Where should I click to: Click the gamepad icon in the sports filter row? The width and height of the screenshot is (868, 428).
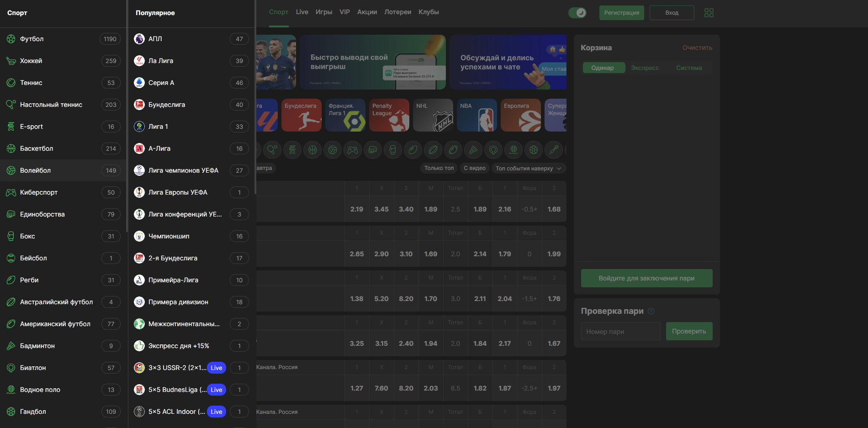click(353, 150)
